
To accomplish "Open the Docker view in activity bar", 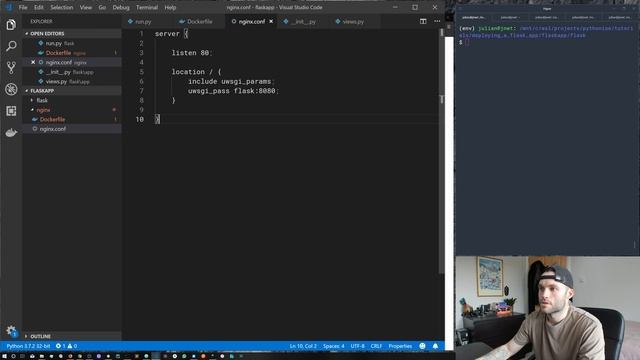I will pos(11,133).
